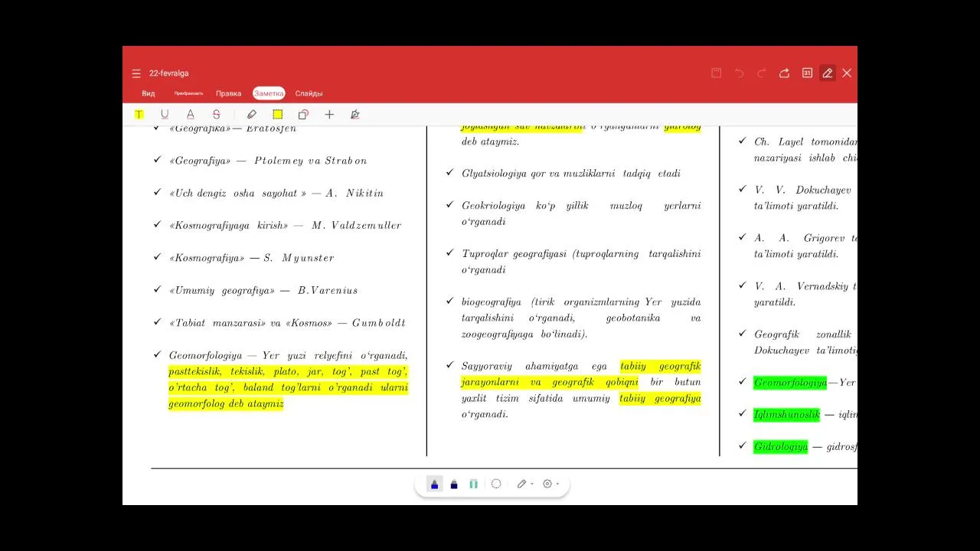Select the Заметка tab

(269, 93)
